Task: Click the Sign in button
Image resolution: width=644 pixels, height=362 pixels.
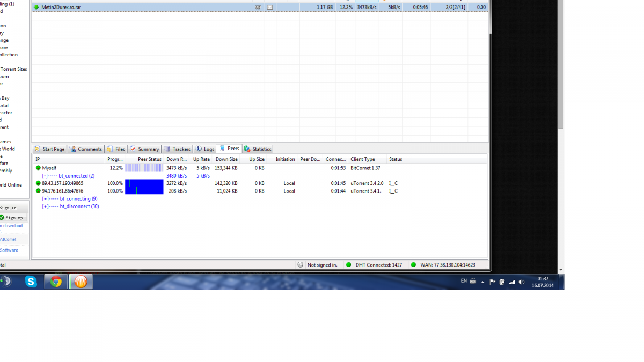Action: [9, 208]
